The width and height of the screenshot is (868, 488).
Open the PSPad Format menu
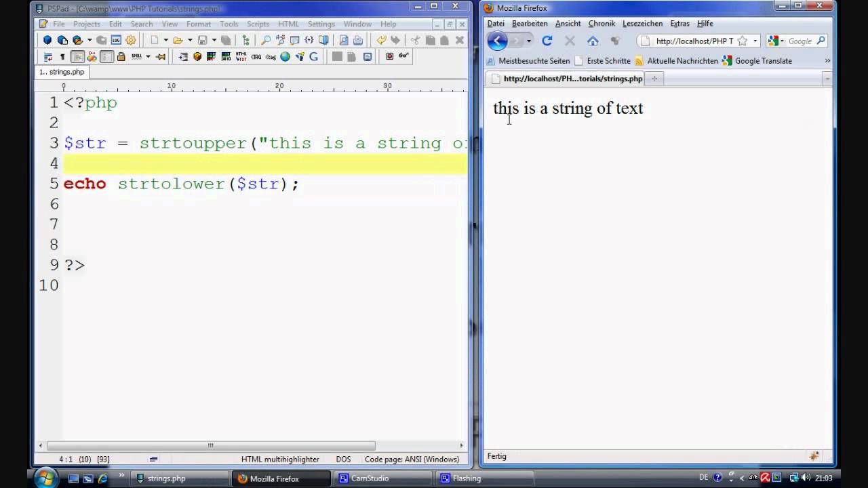199,24
